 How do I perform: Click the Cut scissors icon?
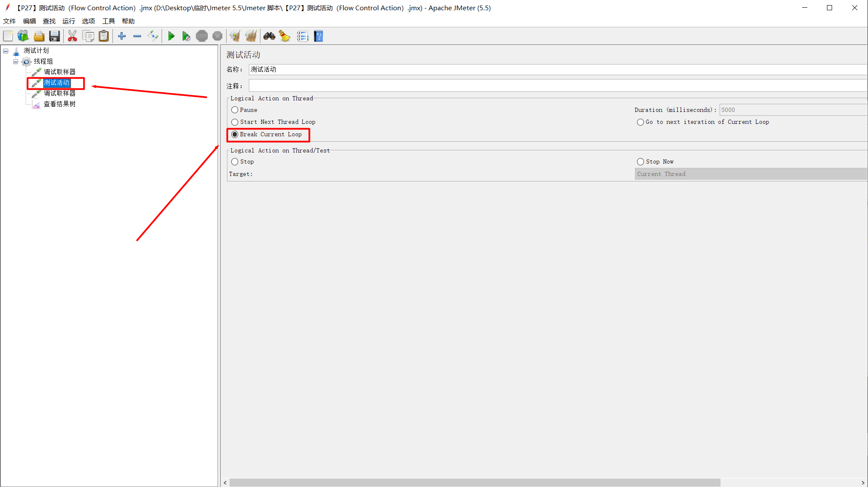point(72,36)
